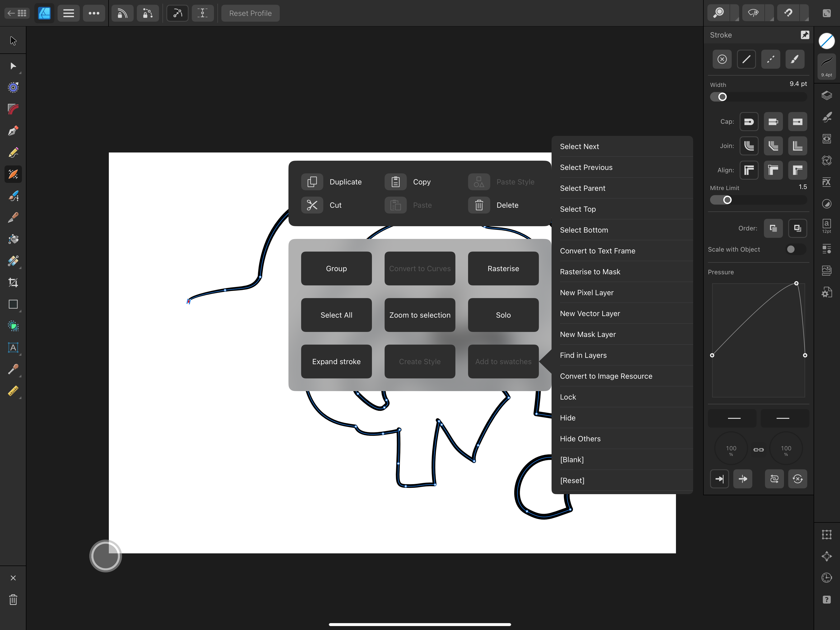
Task: Open the end arrowhead style dropdown
Action: (x=785, y=418)
